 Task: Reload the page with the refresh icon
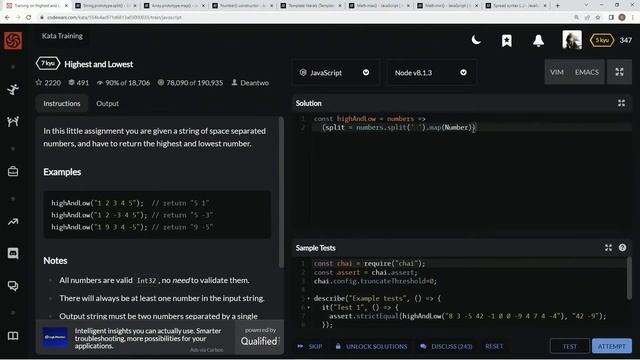pyautogui.click(x=29, y=17)
